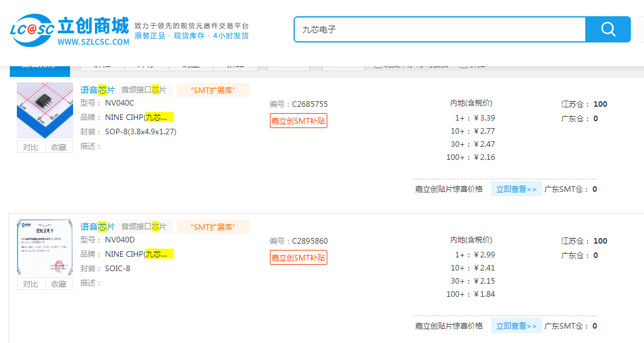Viewport: 644px width, 343px height.
Task: Open 语音芯片 title of the NV040D listing
Action: coord(97,227)
